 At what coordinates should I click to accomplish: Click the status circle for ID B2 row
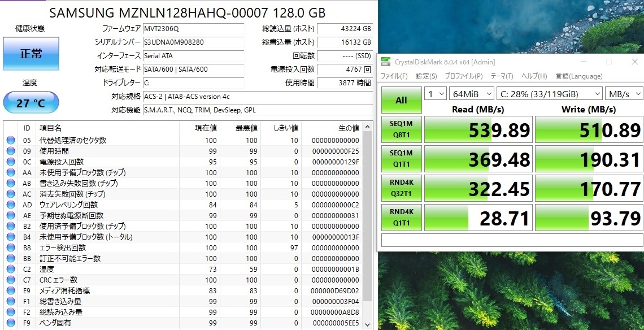[11, 227]
